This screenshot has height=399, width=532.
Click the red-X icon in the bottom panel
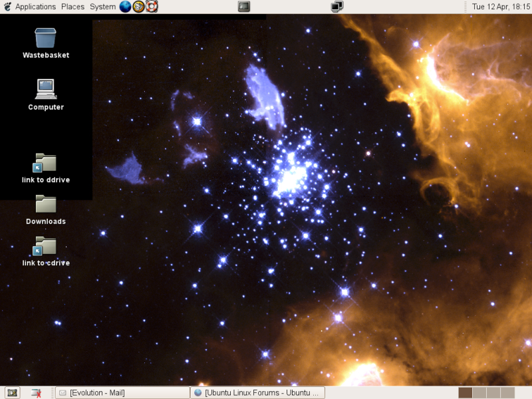coord(37,393)
